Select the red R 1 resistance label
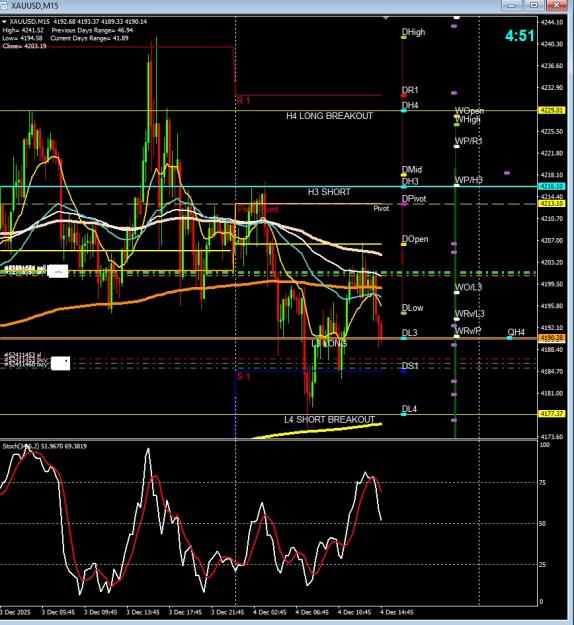The image size is (574, 625). tap(243, 100)
